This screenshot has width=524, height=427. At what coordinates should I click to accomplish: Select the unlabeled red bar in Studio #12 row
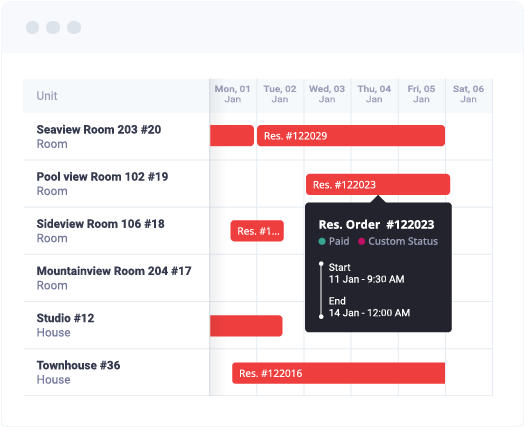246,326
